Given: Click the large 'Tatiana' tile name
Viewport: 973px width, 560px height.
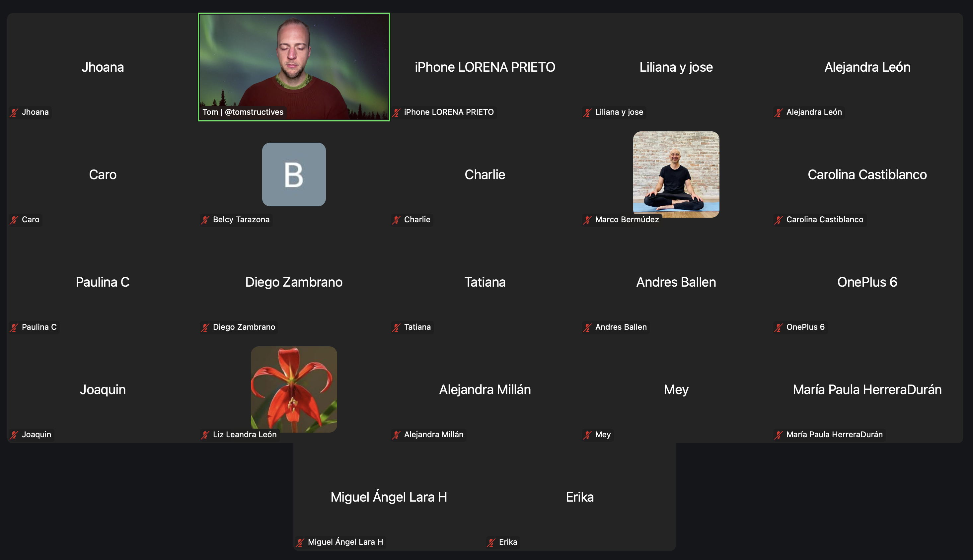Looking at the screenshot, I should click(485, 282).
